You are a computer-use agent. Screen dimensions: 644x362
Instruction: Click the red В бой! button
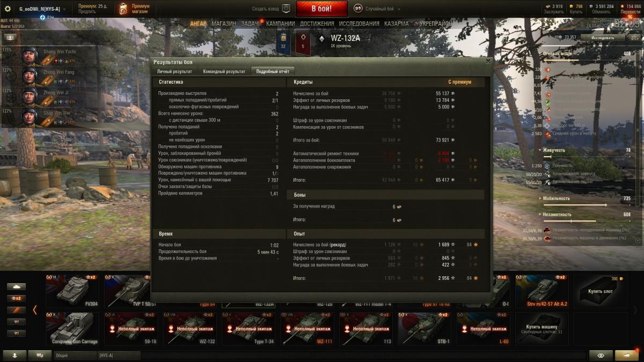click(321, 9)
